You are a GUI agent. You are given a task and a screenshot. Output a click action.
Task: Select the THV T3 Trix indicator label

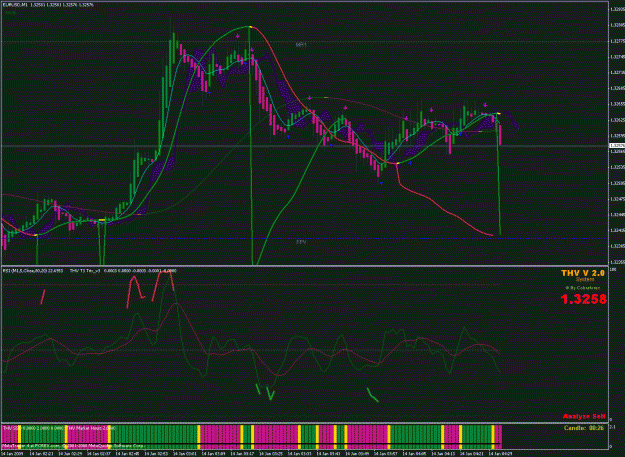[x=123, y=271]
